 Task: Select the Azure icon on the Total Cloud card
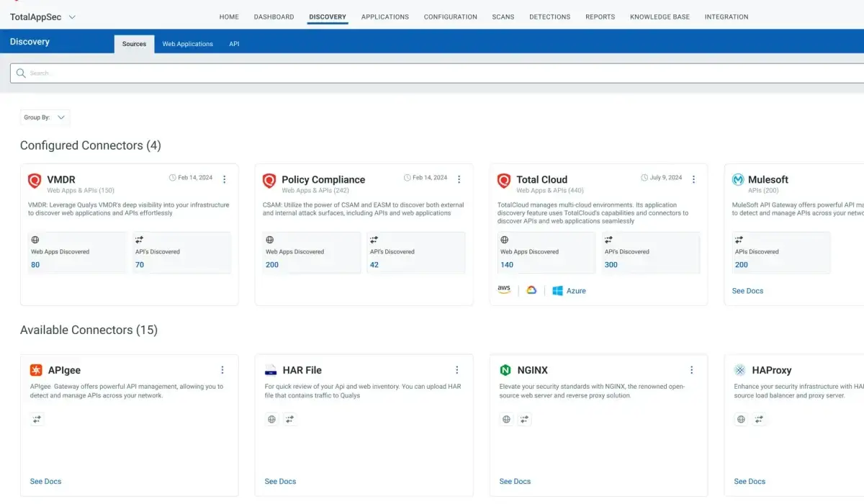click(x=558, y=290)
